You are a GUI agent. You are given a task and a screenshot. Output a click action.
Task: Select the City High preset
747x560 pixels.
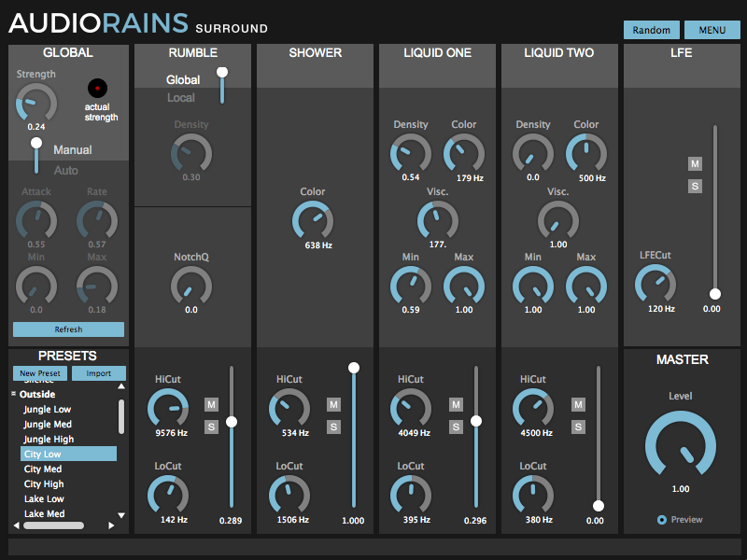coord(68,483)
